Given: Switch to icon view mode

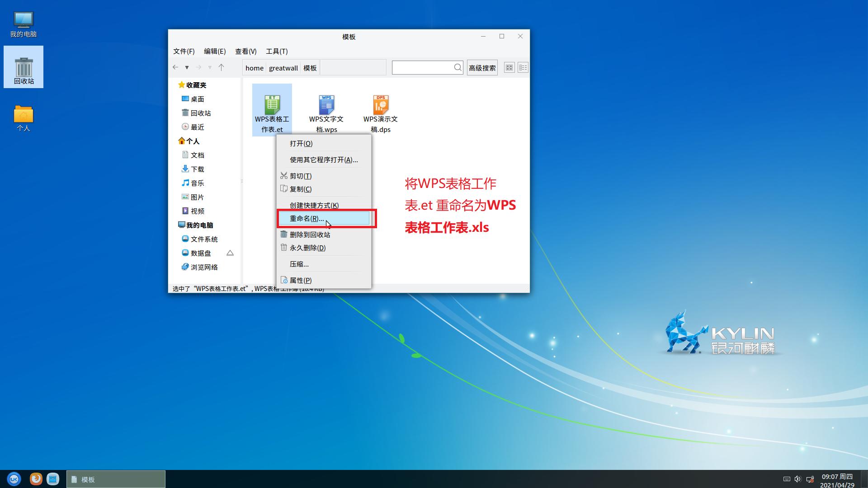Looking at the screenshot, I should click(x=509, y=67).
